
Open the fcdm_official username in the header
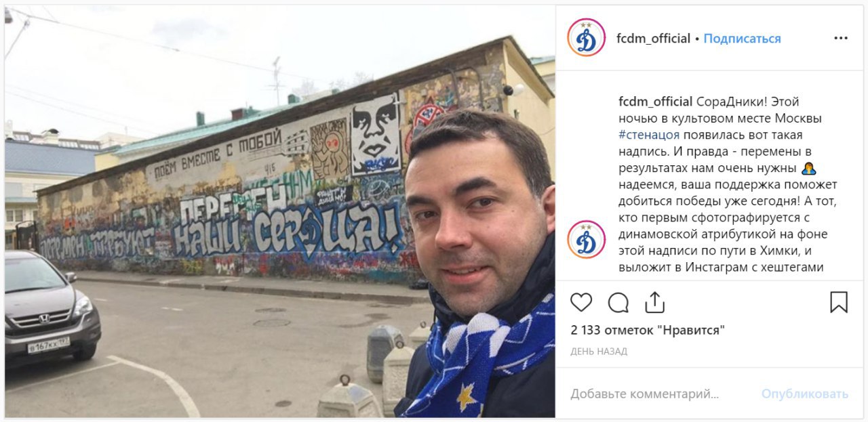pos(653,39)
